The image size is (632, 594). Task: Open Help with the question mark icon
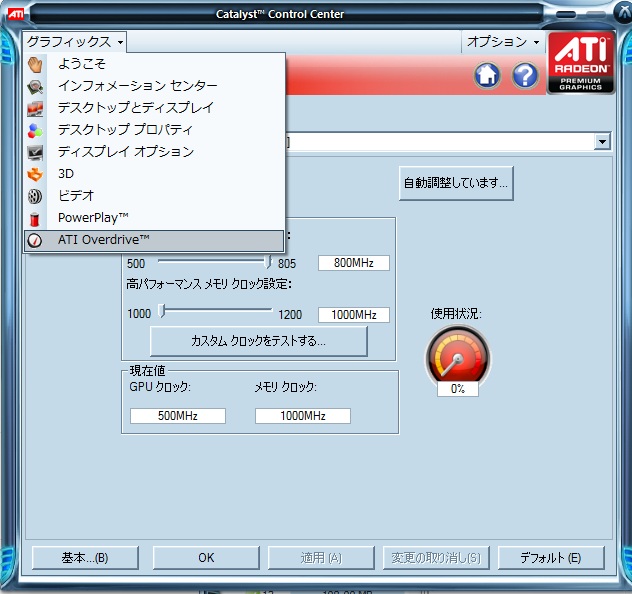[525, 75]
